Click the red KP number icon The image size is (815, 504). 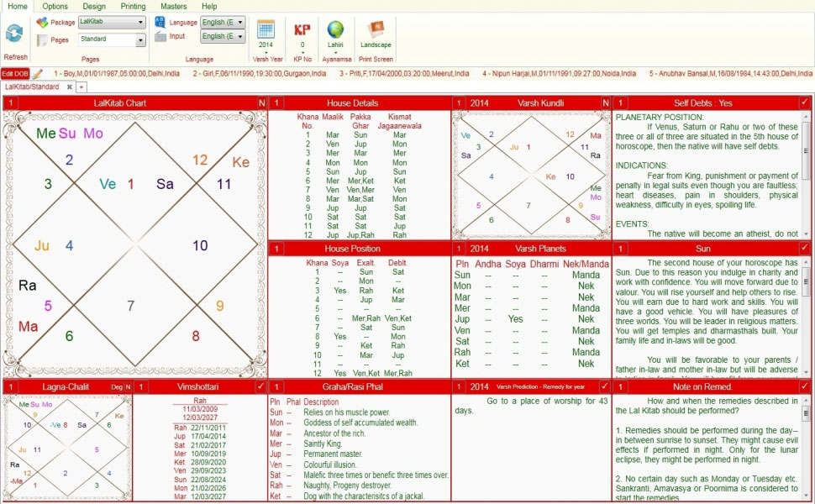(302, 29)
